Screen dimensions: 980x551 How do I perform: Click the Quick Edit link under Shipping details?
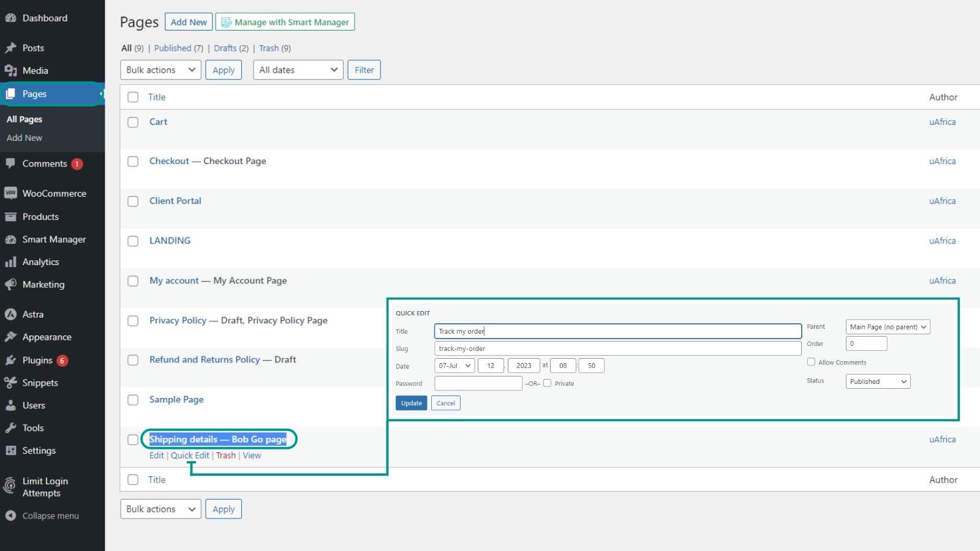point(190,455)
